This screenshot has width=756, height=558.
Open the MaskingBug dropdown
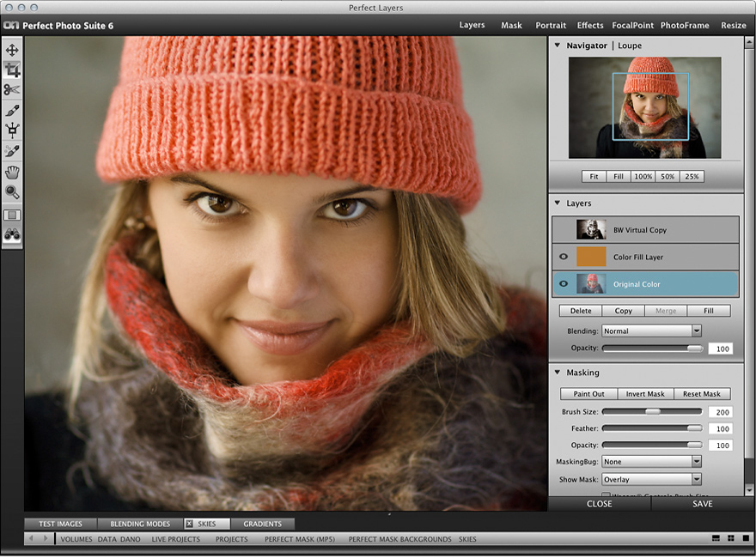point(651,462)
